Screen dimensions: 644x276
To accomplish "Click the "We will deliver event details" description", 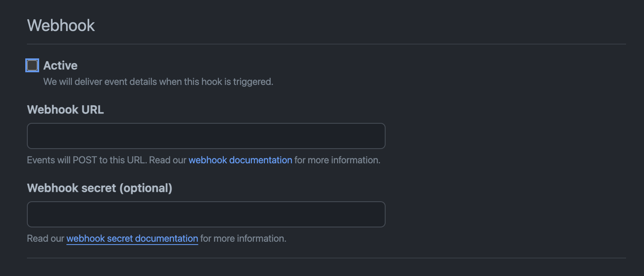I will tap(158, 82).
